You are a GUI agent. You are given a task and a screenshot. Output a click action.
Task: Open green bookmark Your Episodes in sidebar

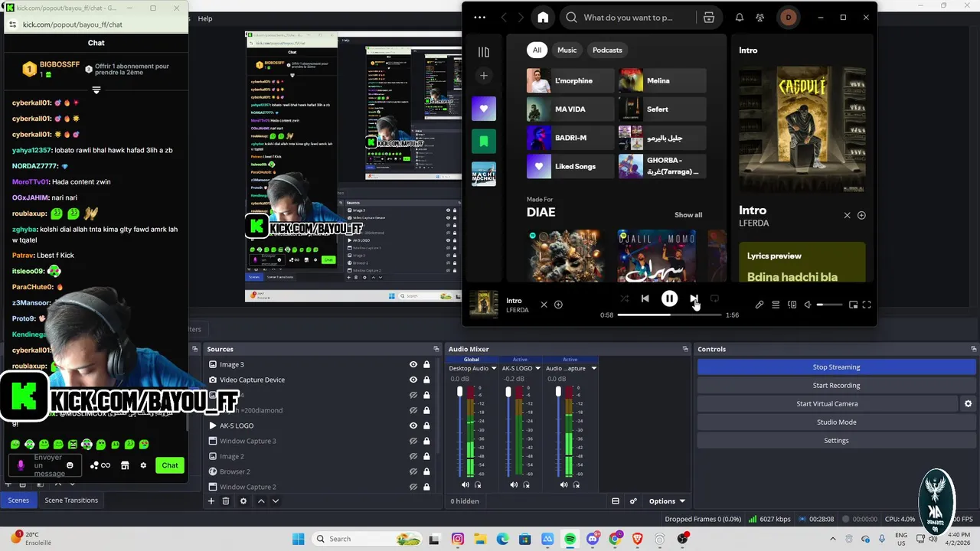(484, 141)
